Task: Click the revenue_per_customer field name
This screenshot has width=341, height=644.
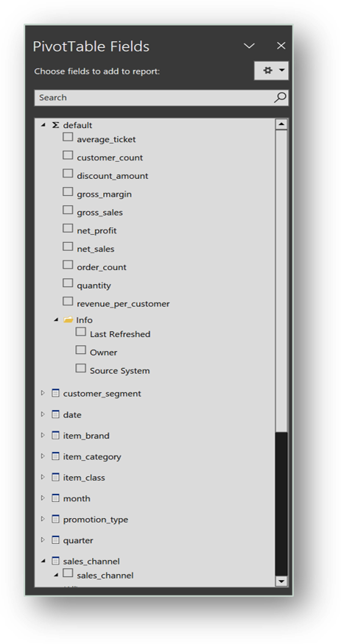Action: (123, 304)
